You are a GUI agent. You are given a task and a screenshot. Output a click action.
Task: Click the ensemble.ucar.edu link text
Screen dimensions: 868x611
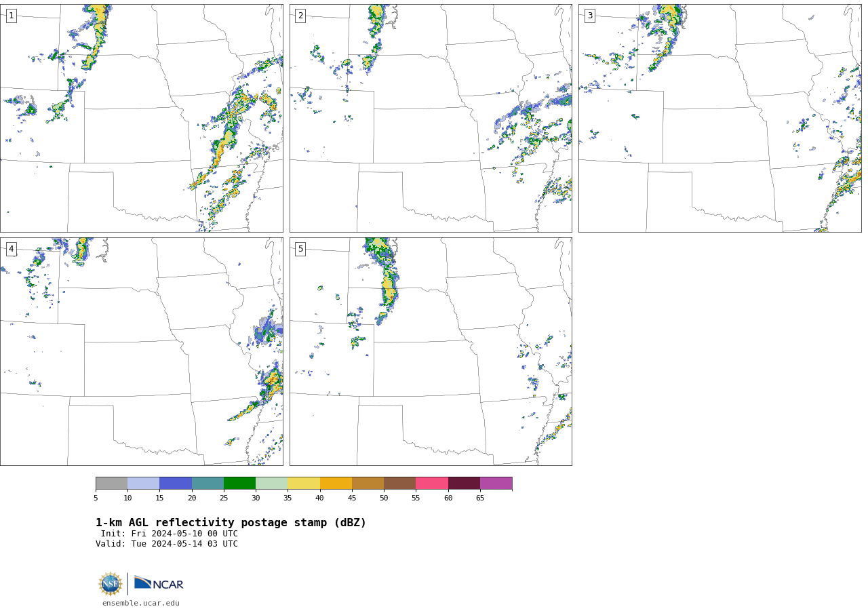click(141, 603)
